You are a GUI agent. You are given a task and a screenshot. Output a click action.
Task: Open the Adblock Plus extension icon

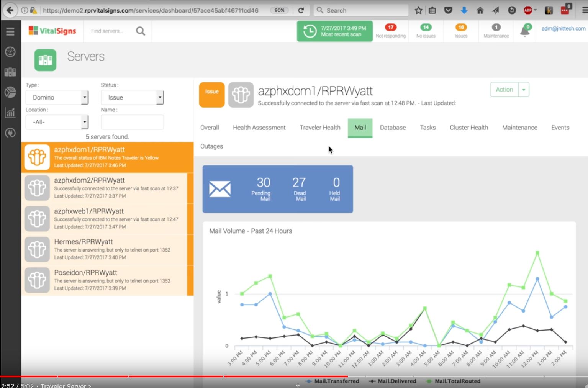coord(528,10)
